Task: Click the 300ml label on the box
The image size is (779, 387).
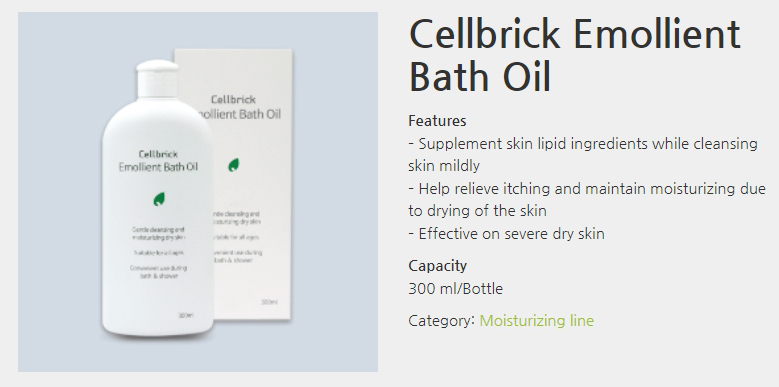Action: tap(269, 302)
